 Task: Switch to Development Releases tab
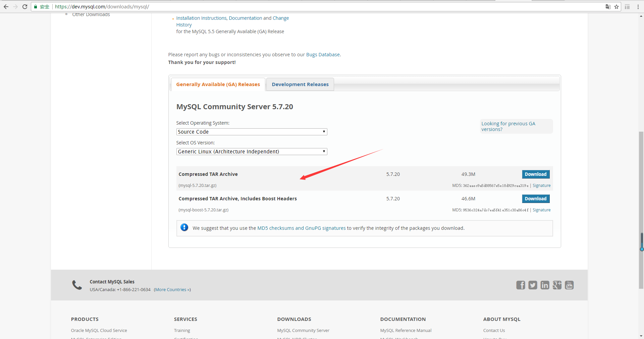pos(300,84)
